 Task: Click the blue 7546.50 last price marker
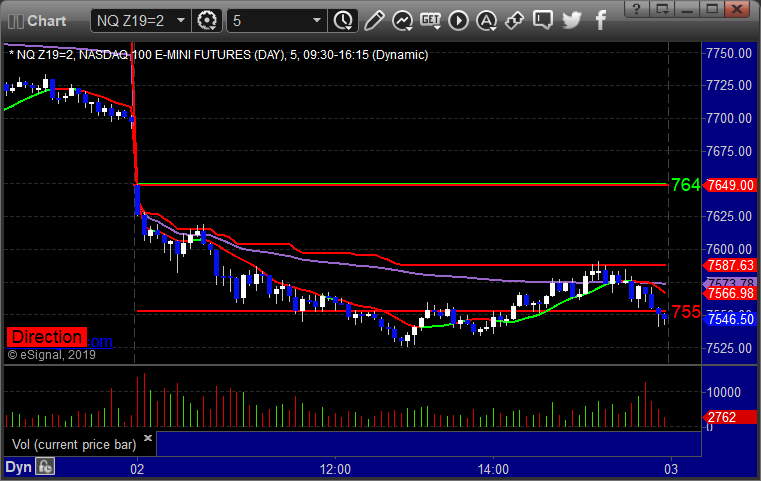[730, 319]
